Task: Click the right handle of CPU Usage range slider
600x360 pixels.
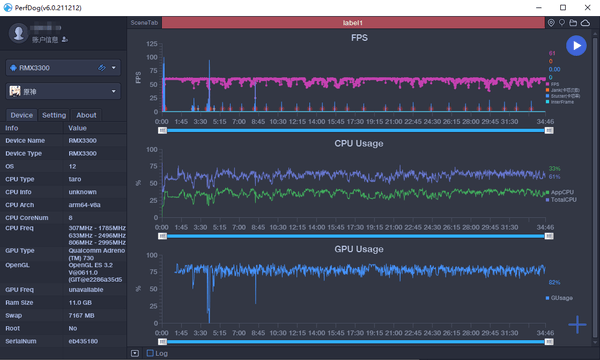Action: [x=549, y=236]
